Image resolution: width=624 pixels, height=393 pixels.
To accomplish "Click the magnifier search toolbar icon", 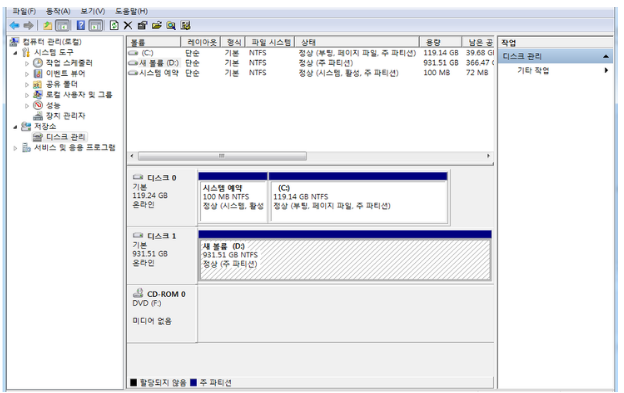I will click(171, 26).
